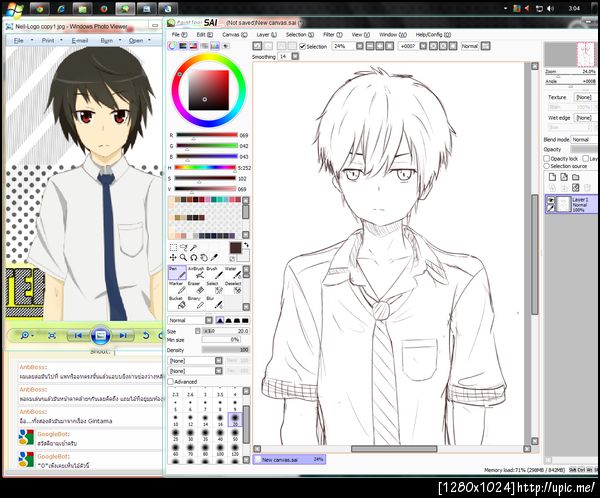Activate the move tool

(173, 258)
